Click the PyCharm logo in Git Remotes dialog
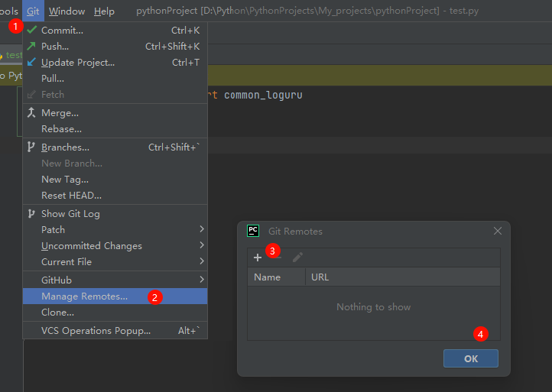552x392 pixels. click(253, 231)
